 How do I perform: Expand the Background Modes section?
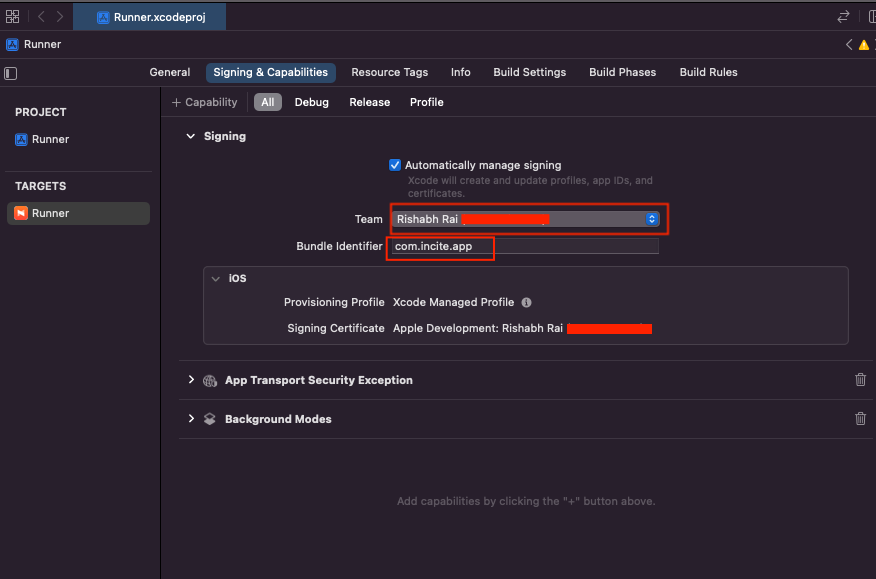190,419
